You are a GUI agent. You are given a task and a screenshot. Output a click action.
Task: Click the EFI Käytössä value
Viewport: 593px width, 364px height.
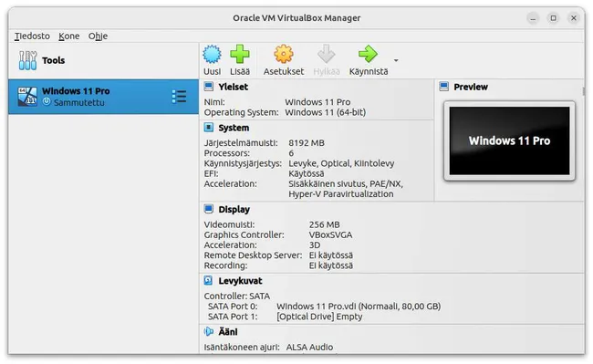tap(306, 173)
